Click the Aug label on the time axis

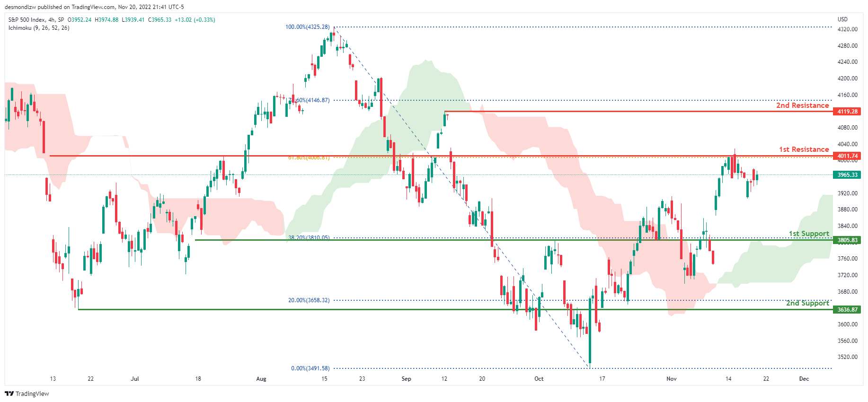(x=261, y=379)
